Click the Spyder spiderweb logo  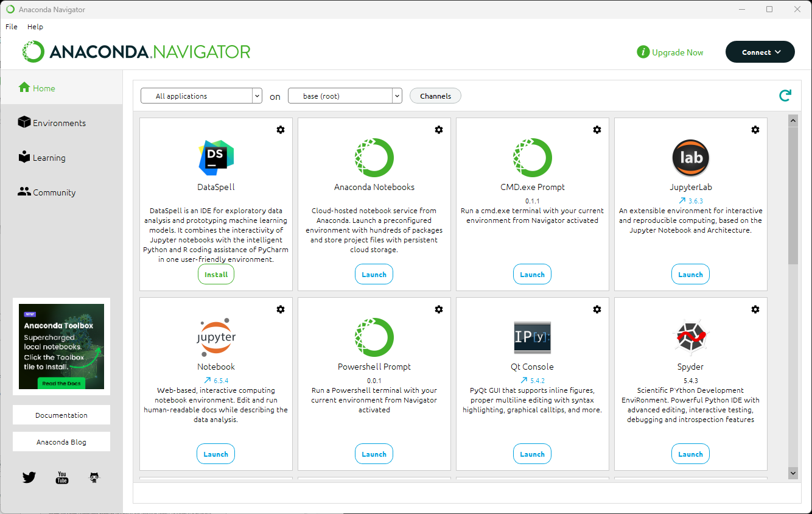(x=691, y=337)
